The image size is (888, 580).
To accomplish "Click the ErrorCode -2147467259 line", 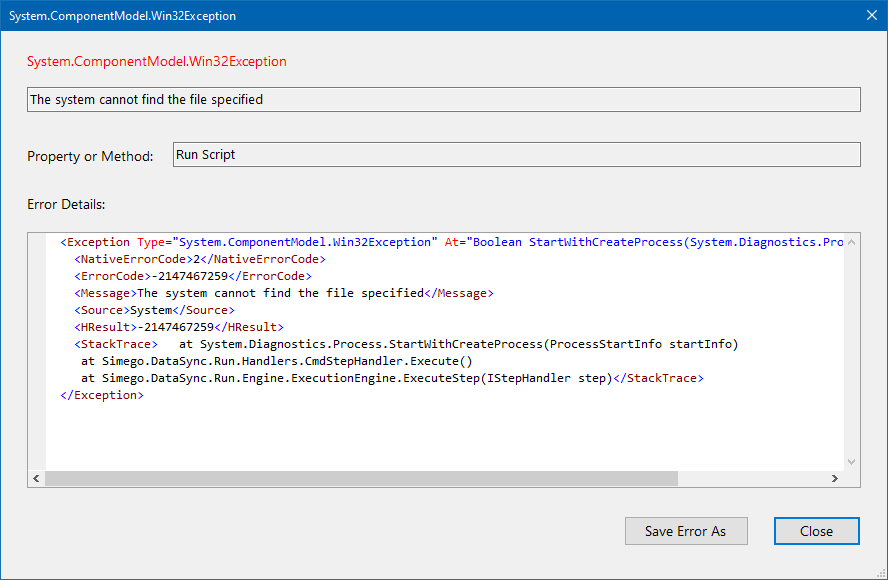I will 193,276.
